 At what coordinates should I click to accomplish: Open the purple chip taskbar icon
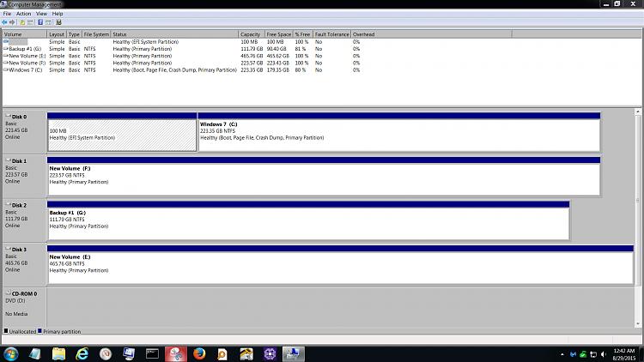(x=270, y=353)
